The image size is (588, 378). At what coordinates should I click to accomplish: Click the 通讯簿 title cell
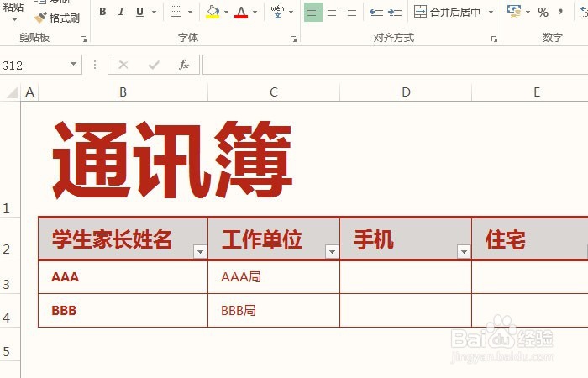coord(172,159)
